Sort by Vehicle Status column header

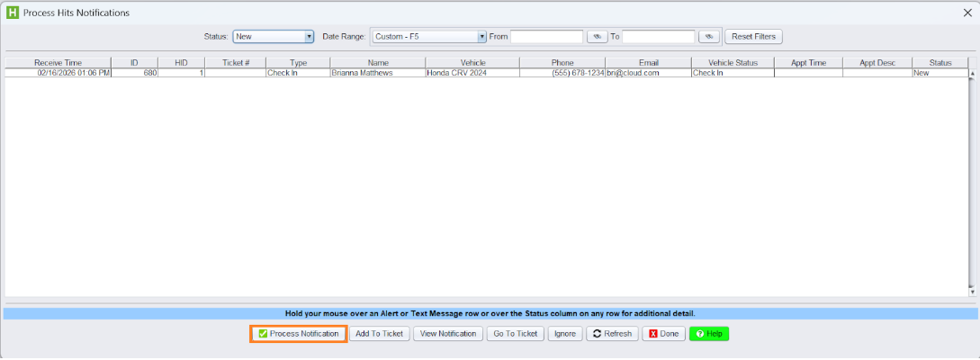click(x=733, y=63)
